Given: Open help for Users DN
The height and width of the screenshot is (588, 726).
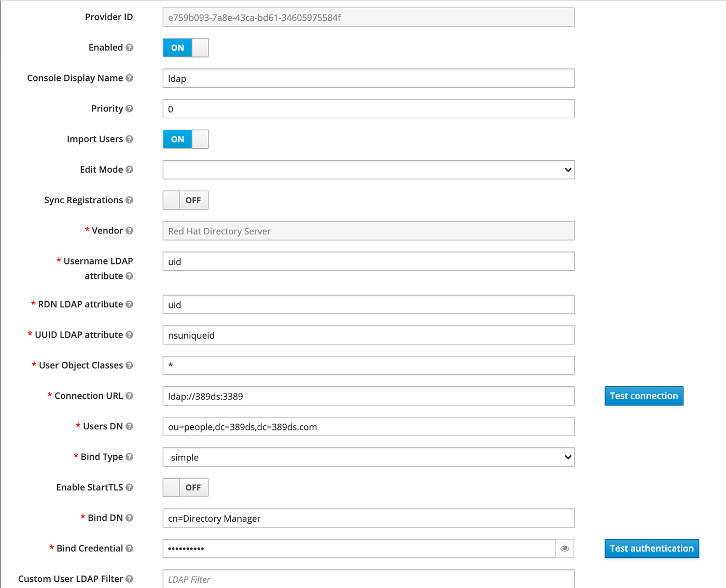Looking at the screenshot, I should click(130, 426).
